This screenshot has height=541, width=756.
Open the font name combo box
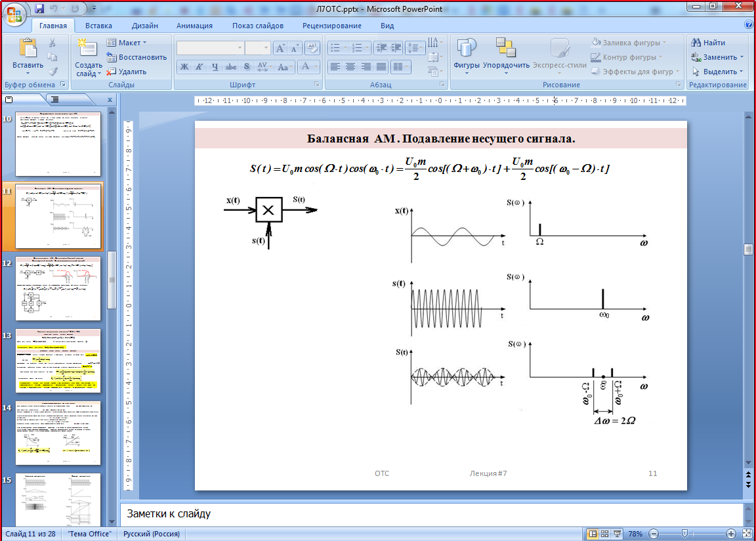210,48
